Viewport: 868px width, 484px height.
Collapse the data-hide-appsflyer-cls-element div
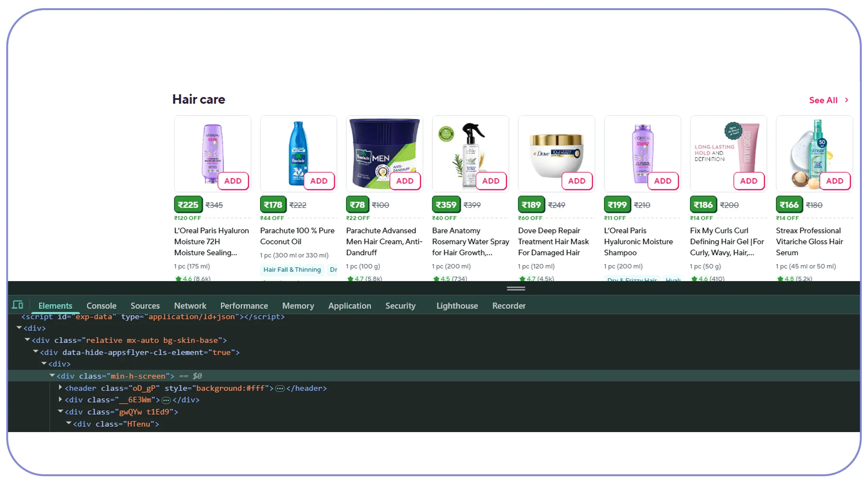pos(36,352)
